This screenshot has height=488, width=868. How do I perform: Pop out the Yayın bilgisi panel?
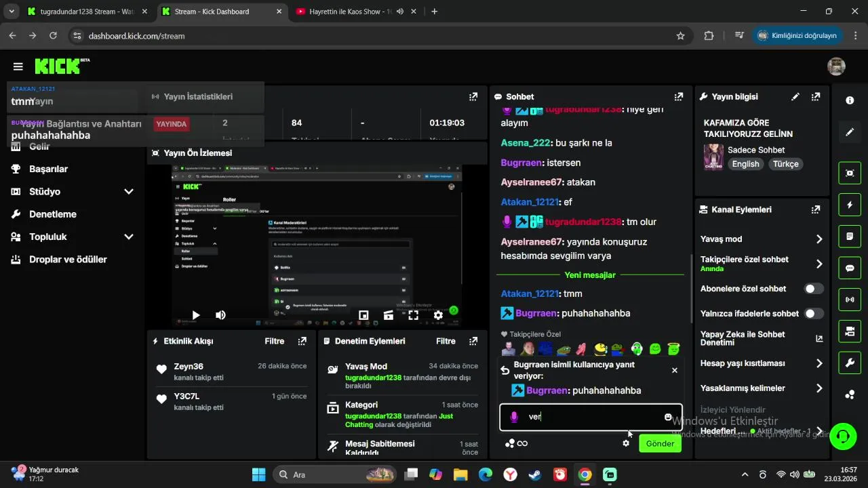[816, 97]
